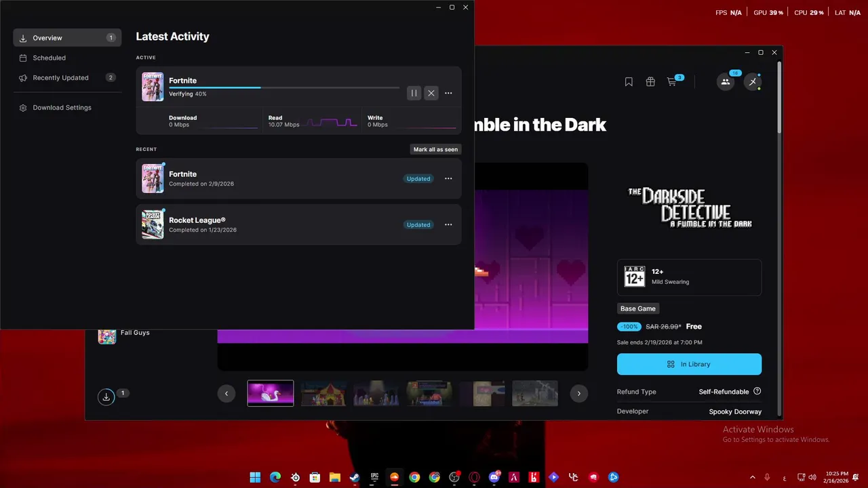Viewport: 868px width, 488px height.
Task: Click the -100% discount badge
Action: coord(629,327)
